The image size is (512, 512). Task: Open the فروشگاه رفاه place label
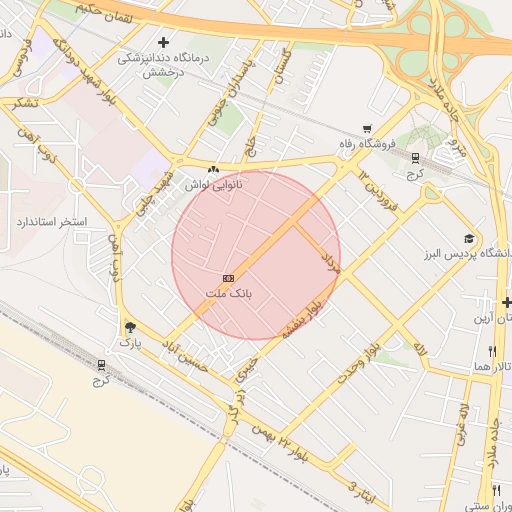(x=367, y=144)
